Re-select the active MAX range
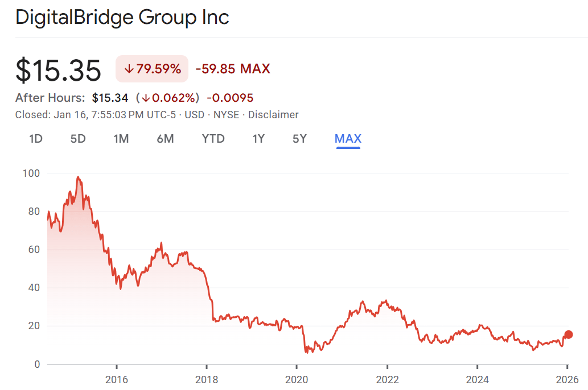Image resolution: width=588 pixels, height=390 pixels. coord(348,138)
